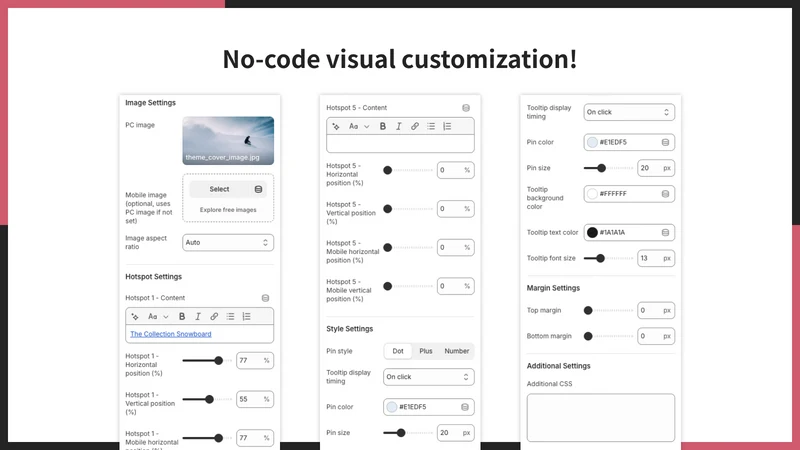Viewport: 800px width, 450px height.
Task: Click Hotspot 5 Mobile vertical position percent field
Action: click(456, 287)
